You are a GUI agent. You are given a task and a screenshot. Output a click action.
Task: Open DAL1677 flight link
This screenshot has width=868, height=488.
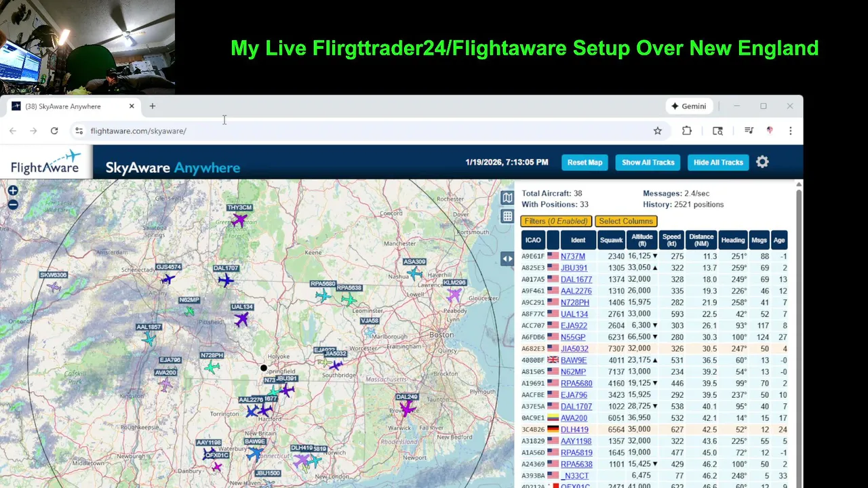coord(576,279)
